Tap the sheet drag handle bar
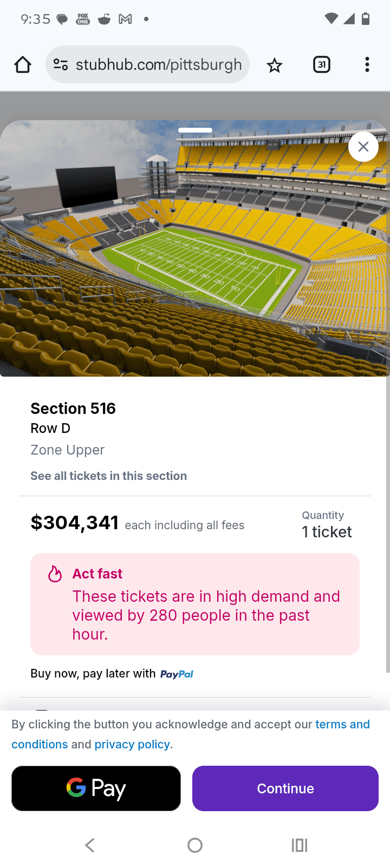390x868 pixels. (195, 130)
